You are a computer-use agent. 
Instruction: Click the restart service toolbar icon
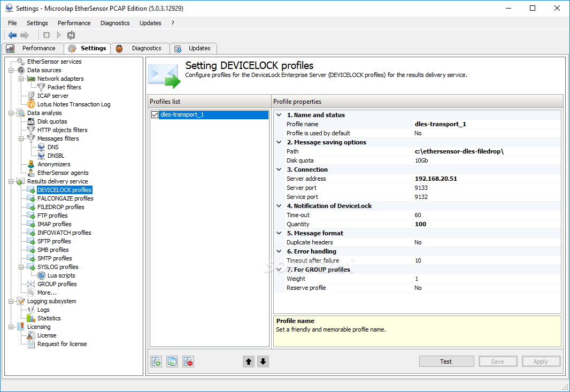pyautogui.click(x=71, y=35)
